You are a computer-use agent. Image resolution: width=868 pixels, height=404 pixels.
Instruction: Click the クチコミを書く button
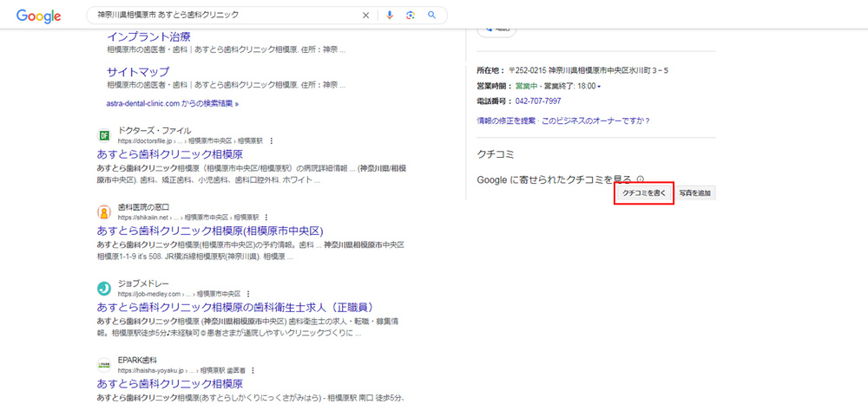(x=644, y=193)
